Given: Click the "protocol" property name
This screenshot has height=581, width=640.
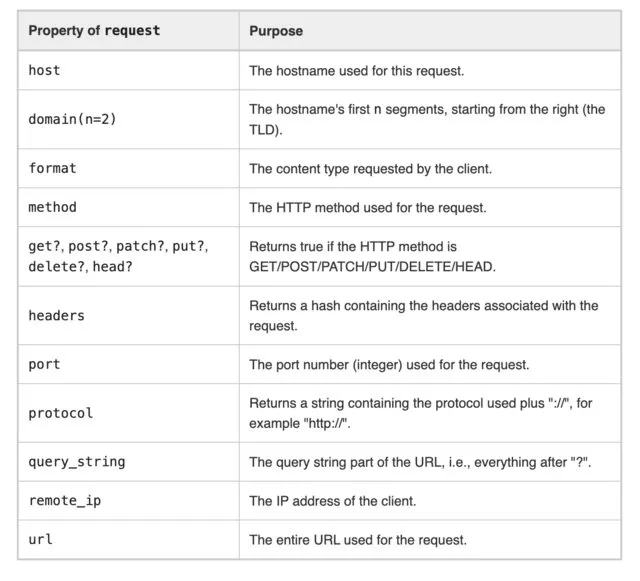Looking at the screenshot, I should point(60,413).
